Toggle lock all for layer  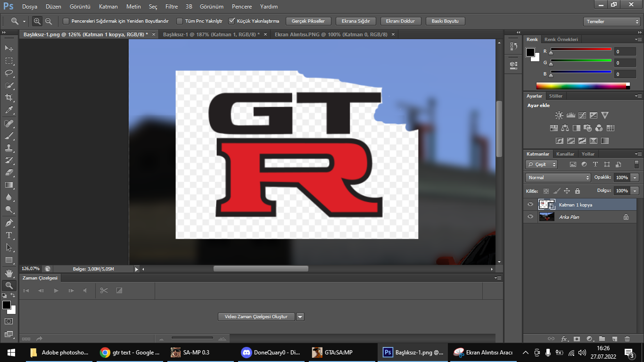[x=578, y=191]
